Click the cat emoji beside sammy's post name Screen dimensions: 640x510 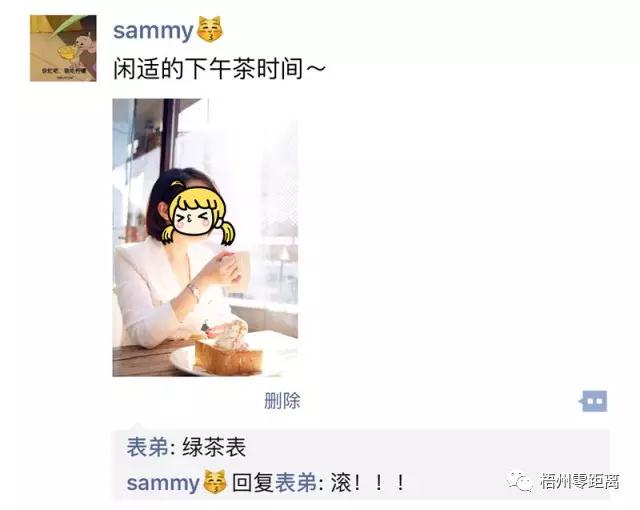210,29
